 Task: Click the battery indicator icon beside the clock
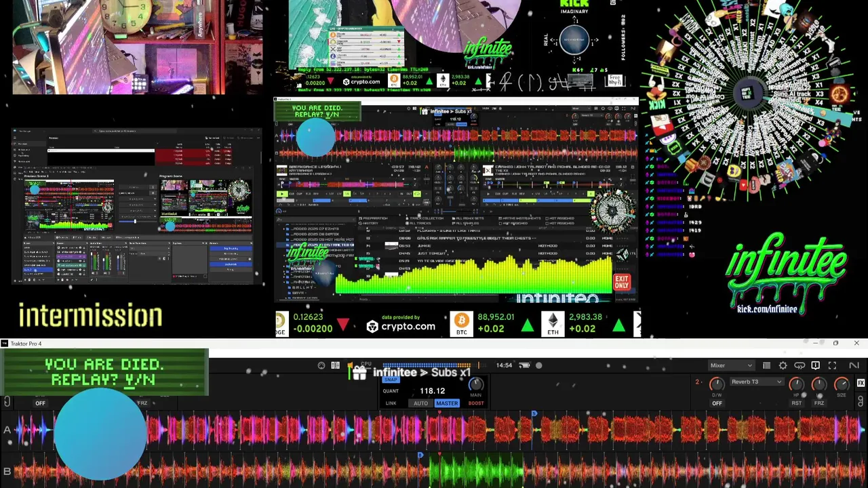(x=524, y=365)
